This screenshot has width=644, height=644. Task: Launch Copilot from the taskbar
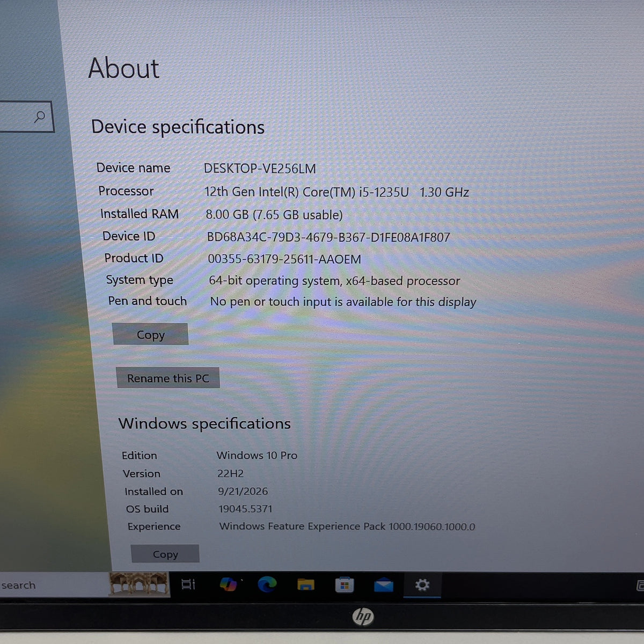click(x=229, y=584)
